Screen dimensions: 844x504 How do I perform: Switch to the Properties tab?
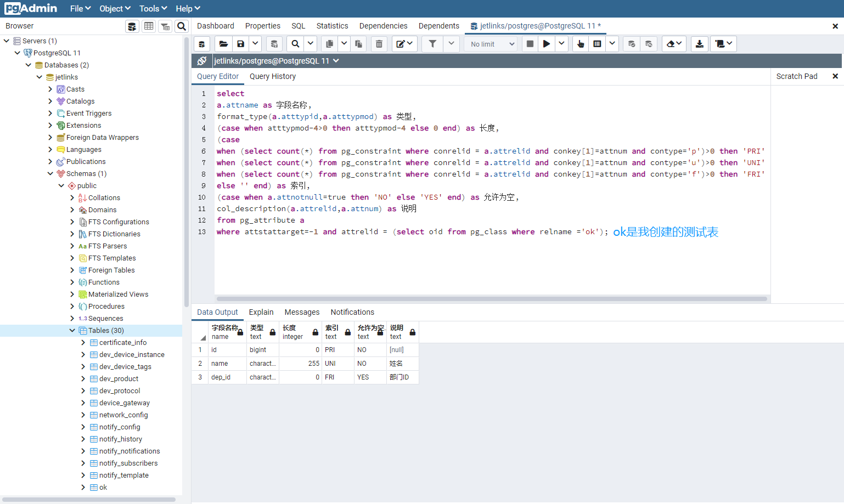pos(263,26)
